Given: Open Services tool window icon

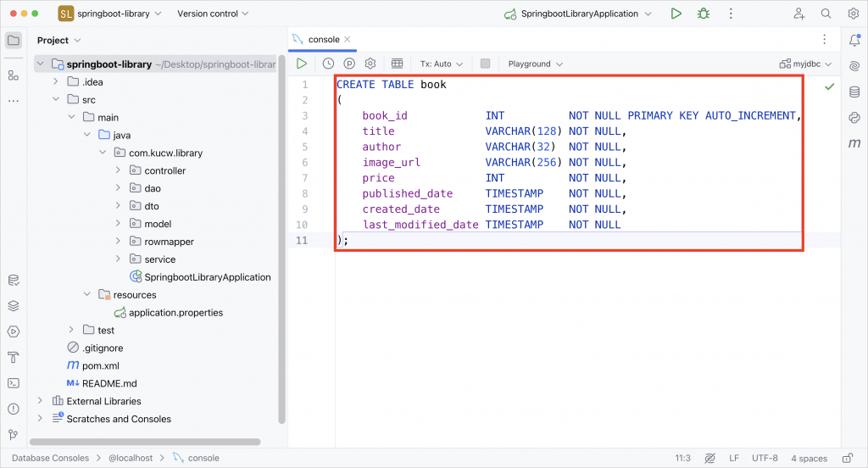Looking at the screenshot, I should coord(14,331).
